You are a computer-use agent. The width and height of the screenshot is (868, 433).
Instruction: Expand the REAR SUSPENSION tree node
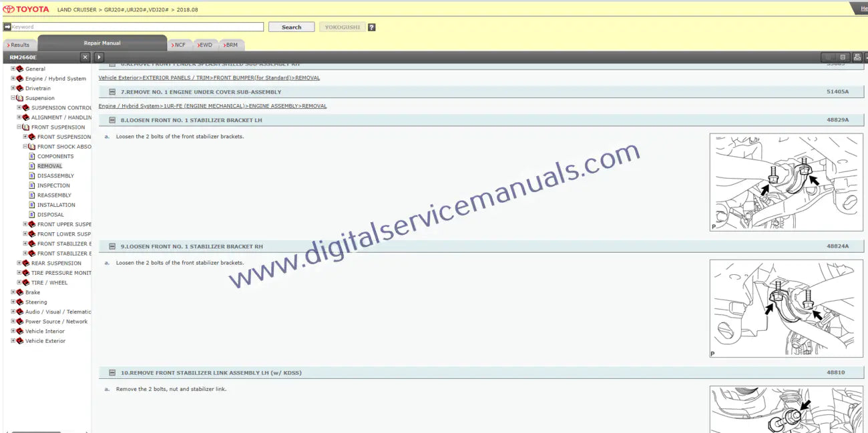[19, 263]
